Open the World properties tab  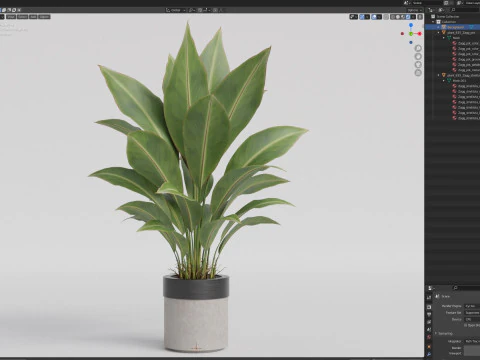(429, 337)
